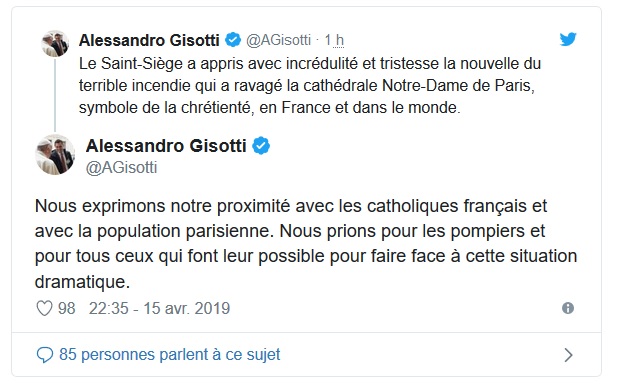Click the verified badge in top tweet
The image size is (617, 385).
pos(233,40)
